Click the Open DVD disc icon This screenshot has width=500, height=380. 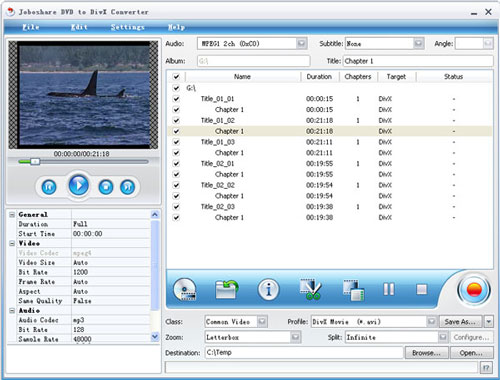[x=185, y=289]
